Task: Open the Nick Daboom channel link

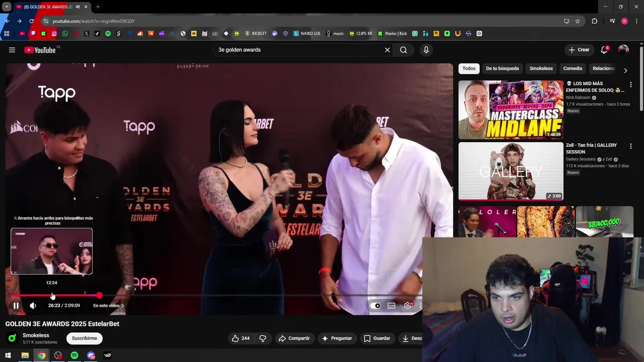Action: click(578, 98)
